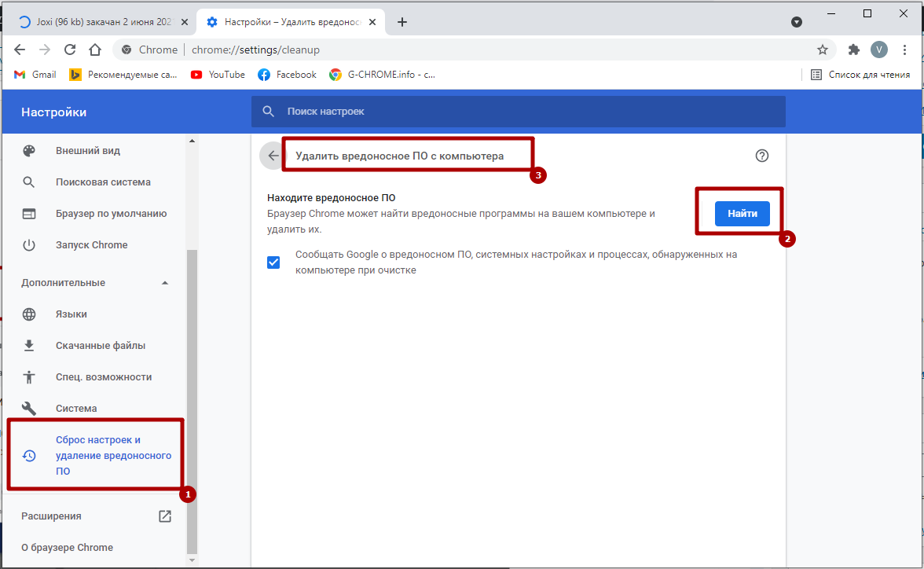Open the Gmail bookmark
Screen dimensions: 924x569
35,75
